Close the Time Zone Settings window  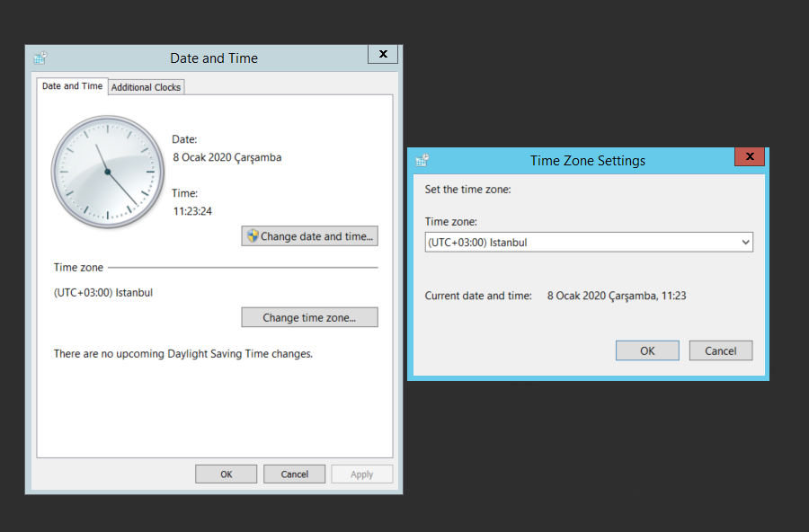[x=750, y=156]
